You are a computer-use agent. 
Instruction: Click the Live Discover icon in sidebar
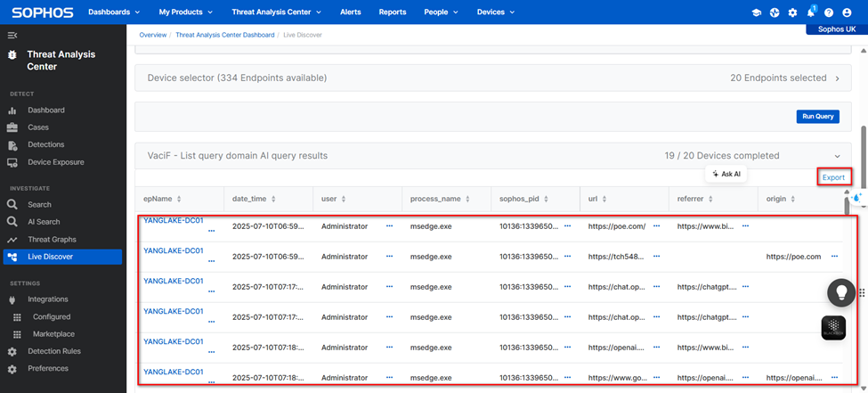pyautogui.click(x=12, y=257)
